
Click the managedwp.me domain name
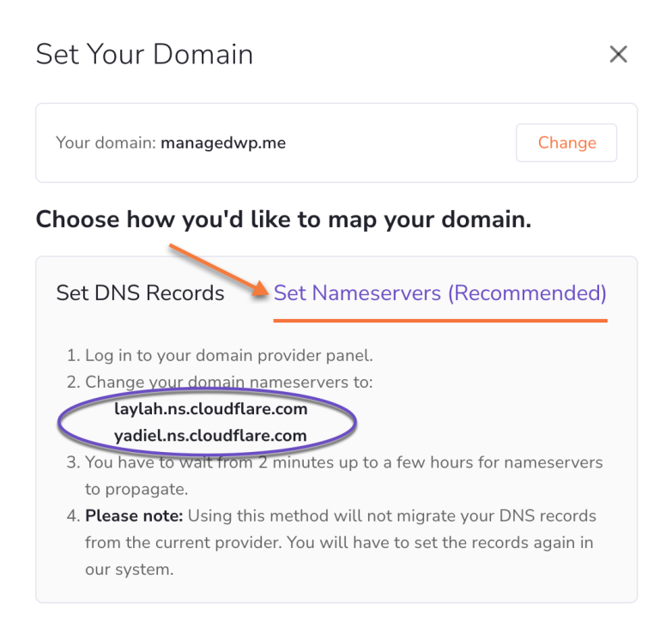(223, 143)
